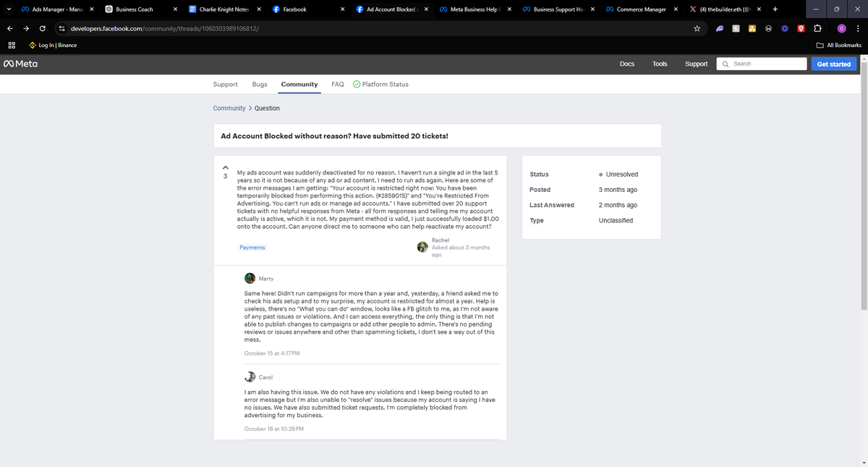The height and width of the screenshot is (467, 868).
Task: Click the October 15 at 4:17 PM timestamp
Action: 272,353
